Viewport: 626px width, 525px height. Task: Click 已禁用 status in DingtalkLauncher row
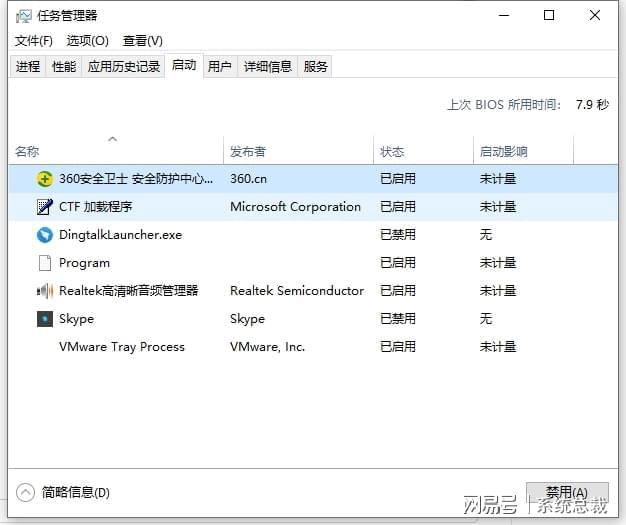(x=398, y=235)
